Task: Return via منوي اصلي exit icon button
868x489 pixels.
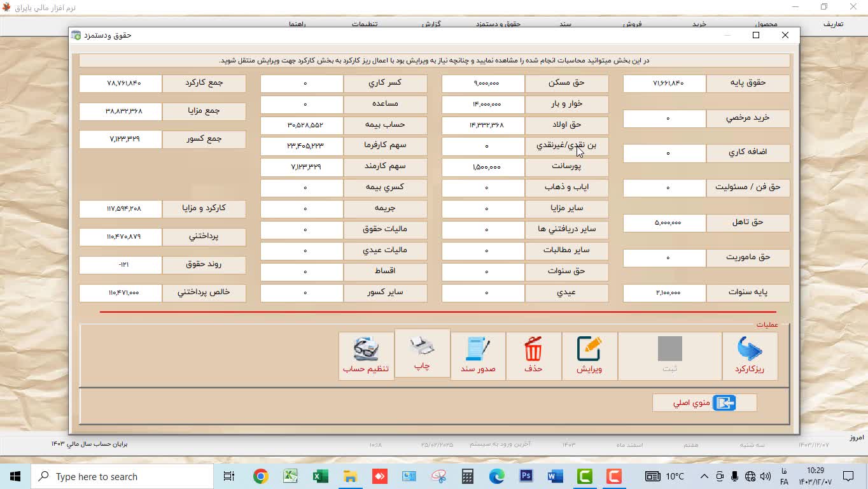Action: pyautogui.click(x=704, y=402)
